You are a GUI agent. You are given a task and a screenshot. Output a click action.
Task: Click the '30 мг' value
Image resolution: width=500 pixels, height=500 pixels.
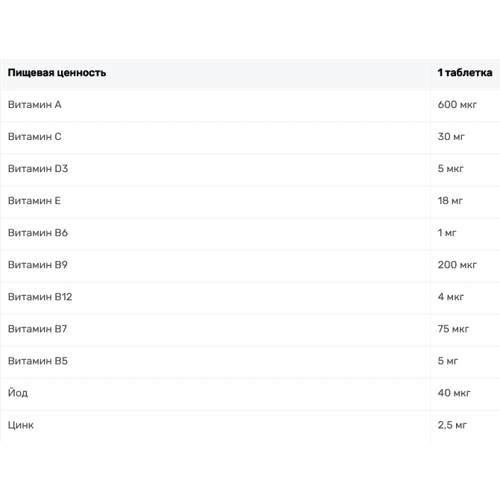tap(451, 137)
